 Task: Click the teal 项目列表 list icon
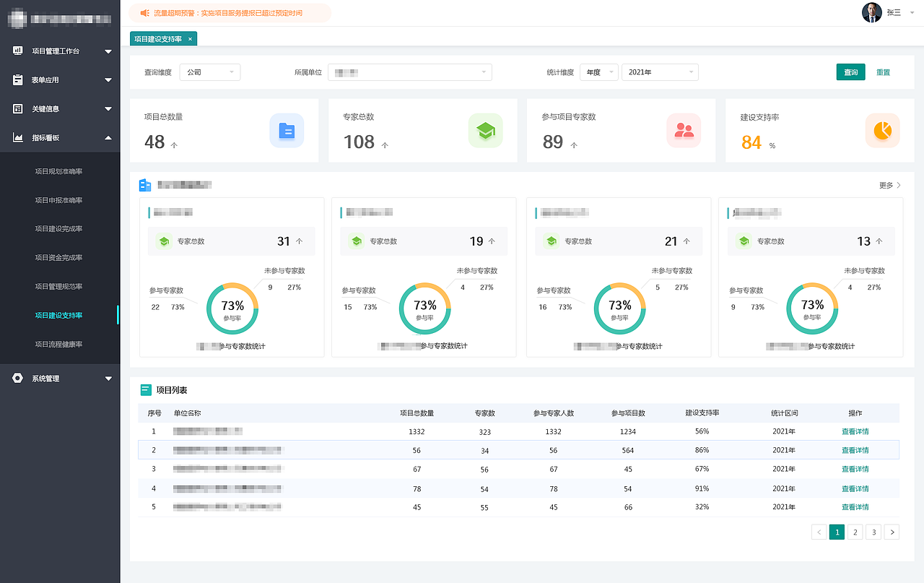click(146, 390)
